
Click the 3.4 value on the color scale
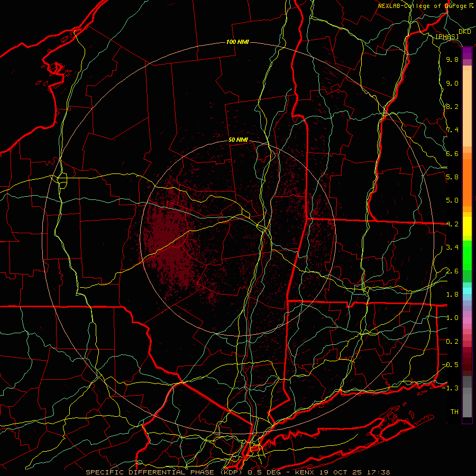(x=452, y=248)
